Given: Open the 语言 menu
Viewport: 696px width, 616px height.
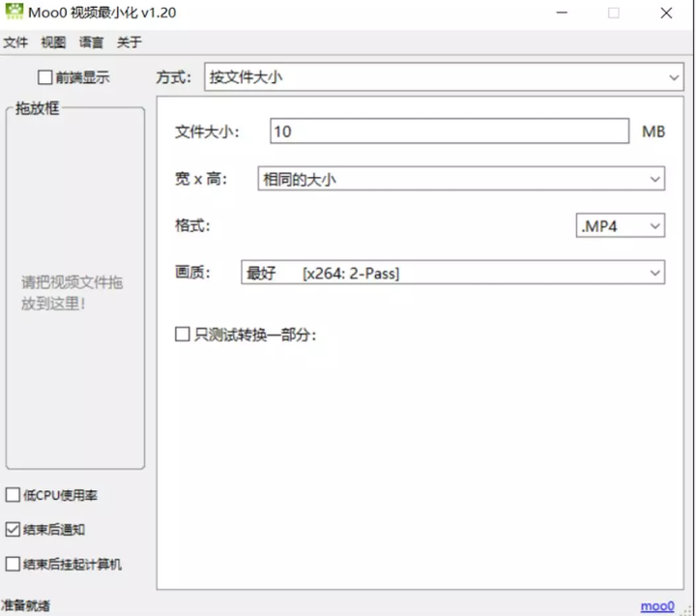Looking at the screenshot, I should (92, 43).
